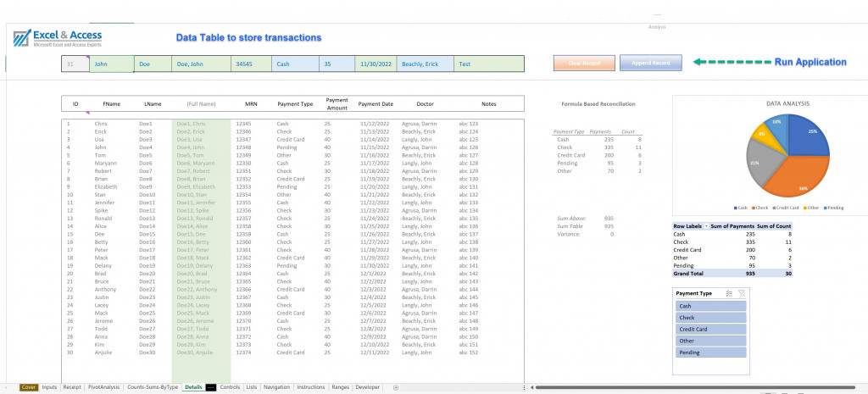Select the gray 21% pie slice
868x394 pixels.
(x=762, y=164)
